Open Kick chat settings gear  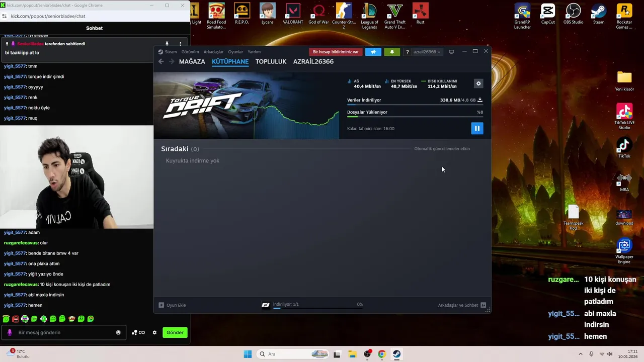click(154, 332)
